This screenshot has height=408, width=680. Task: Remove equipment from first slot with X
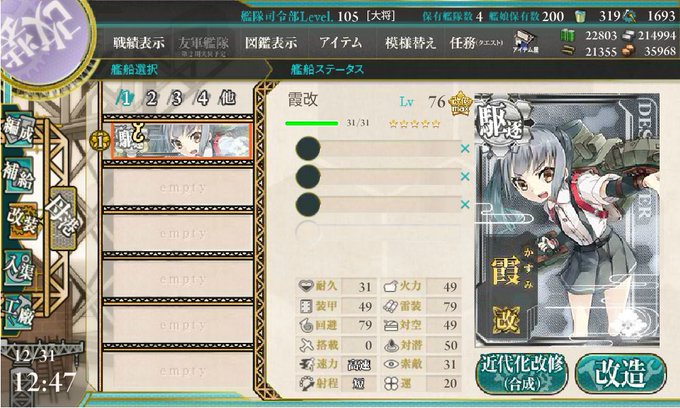pyautogui.click(x=465, y=149)
